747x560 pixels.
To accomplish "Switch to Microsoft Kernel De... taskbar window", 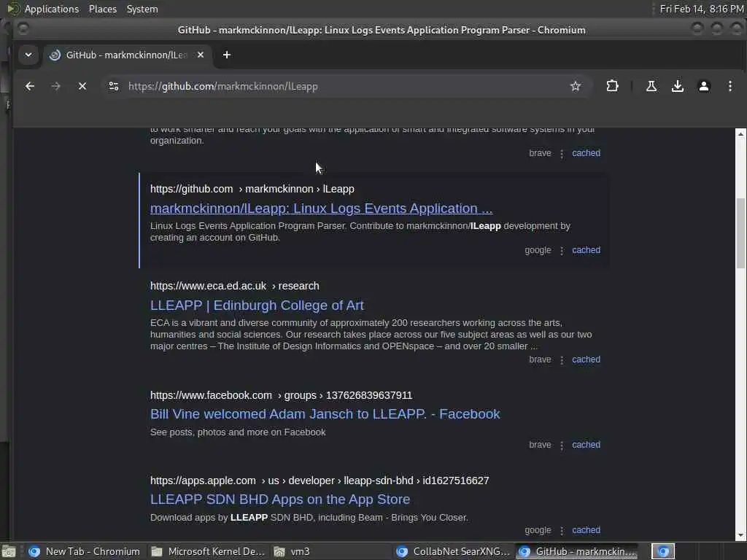I will coord(208,551).
